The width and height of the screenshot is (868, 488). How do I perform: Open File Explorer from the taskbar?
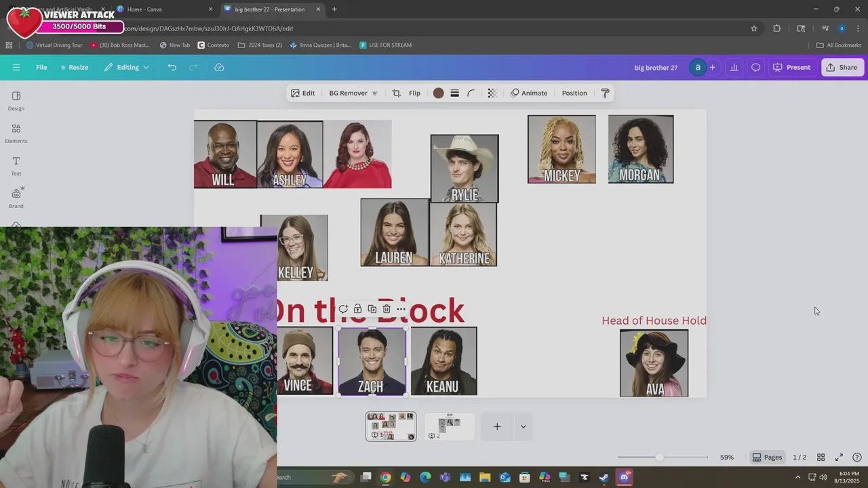click(486, 477)
